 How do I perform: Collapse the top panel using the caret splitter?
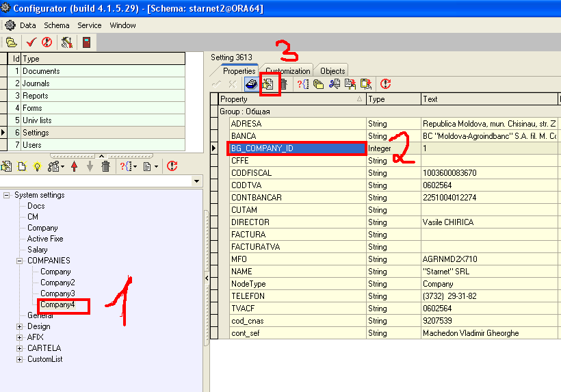[x=102, y=156]
